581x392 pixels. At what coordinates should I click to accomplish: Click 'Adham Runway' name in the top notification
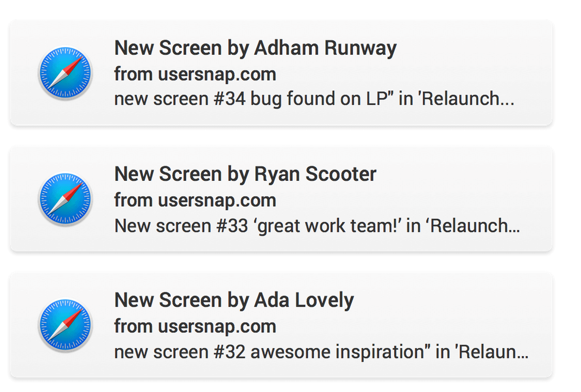pos(325,48)
